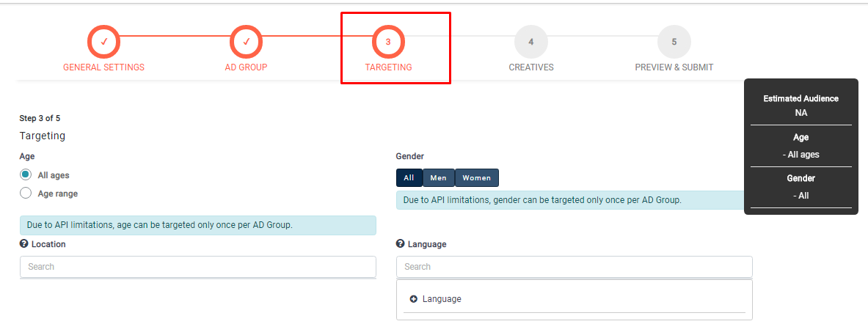Viewport: 868px width, 324px height.
Task: Click the Ad Group checkmark step circle
Action: point(247,42)
